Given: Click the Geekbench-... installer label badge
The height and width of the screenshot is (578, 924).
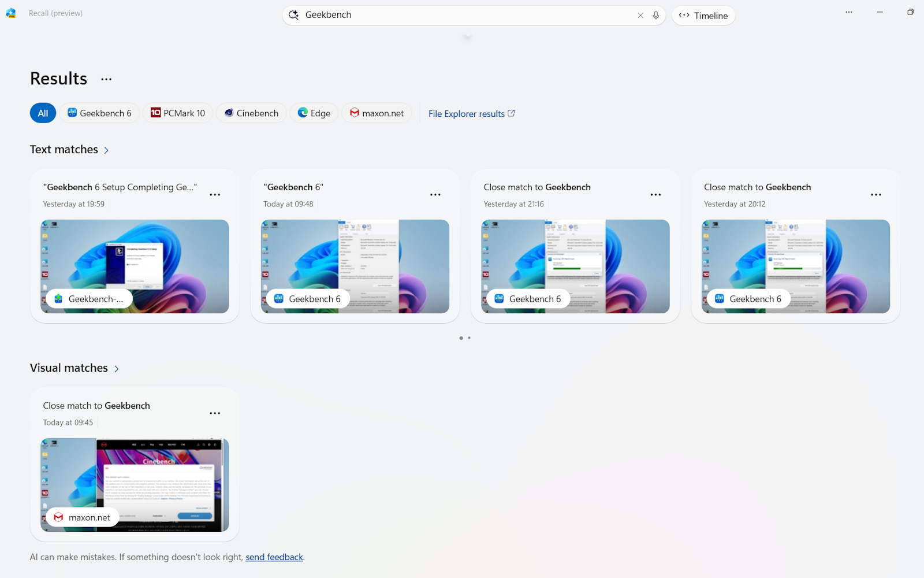Looking at the screenshot, I should click(89, 299).
